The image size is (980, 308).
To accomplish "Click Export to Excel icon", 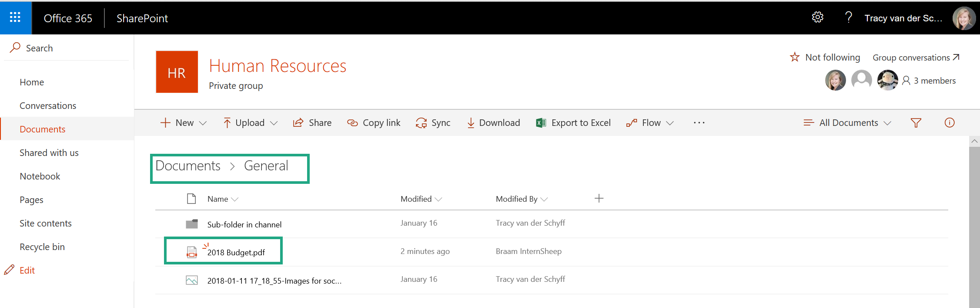I will click(541, 123).
